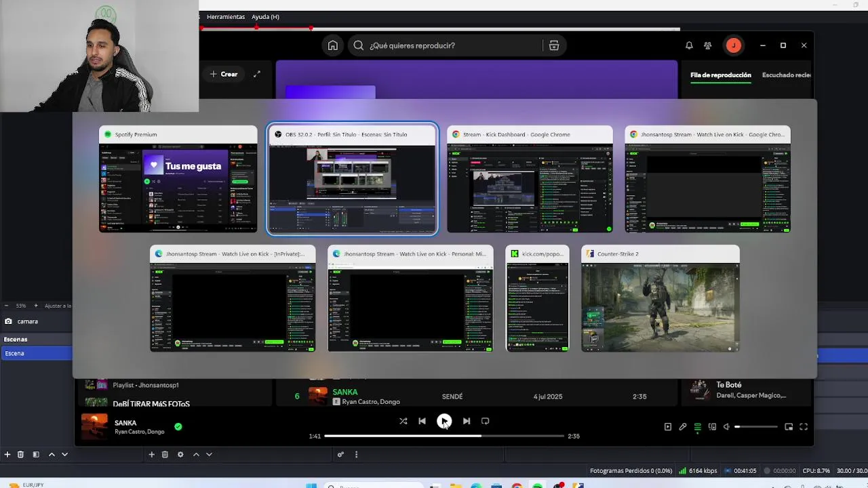Image resolution: width=868 pixels, height=488 pixels.
Task: Click the green liked checkmark for SANKA
Action: click(x=178, y=426)
